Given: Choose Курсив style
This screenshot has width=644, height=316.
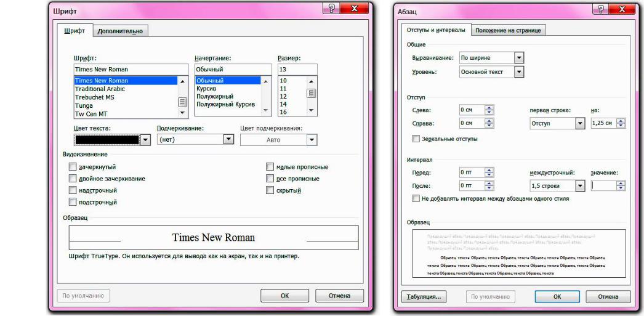Looking at the screenshot, I should [228, 88].
